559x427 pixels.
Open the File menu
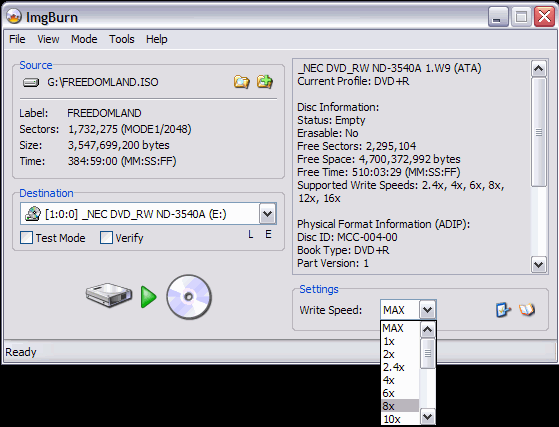(x=17, y=39)
